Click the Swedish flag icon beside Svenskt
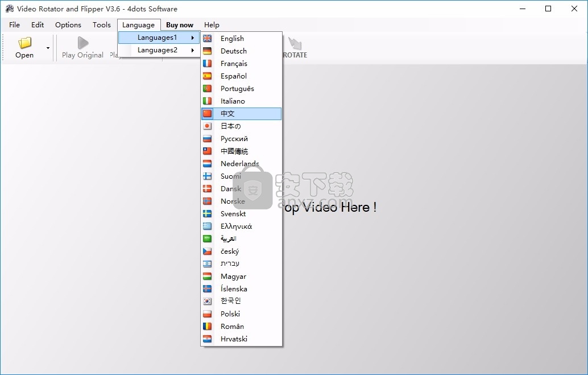The width and height of the screenshot is (588, 375). [207, 213]
